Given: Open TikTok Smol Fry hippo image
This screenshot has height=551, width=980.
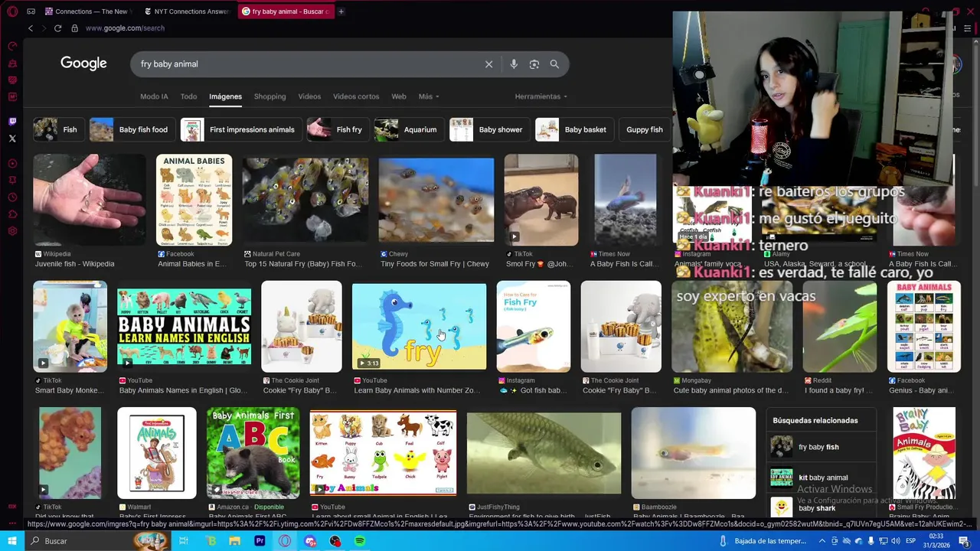Looking at the screenshot, I should tap(541, 200).
